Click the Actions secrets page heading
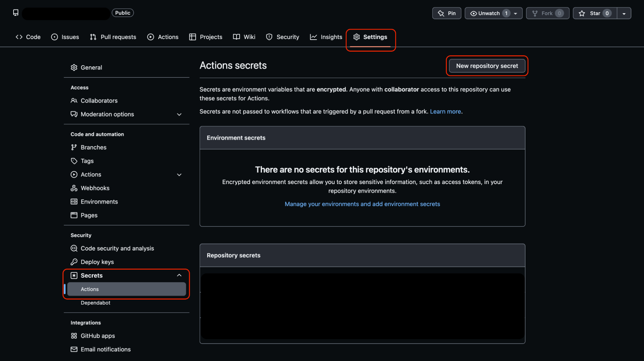Viewport: 644px width, 361px height. pos(233,65)
